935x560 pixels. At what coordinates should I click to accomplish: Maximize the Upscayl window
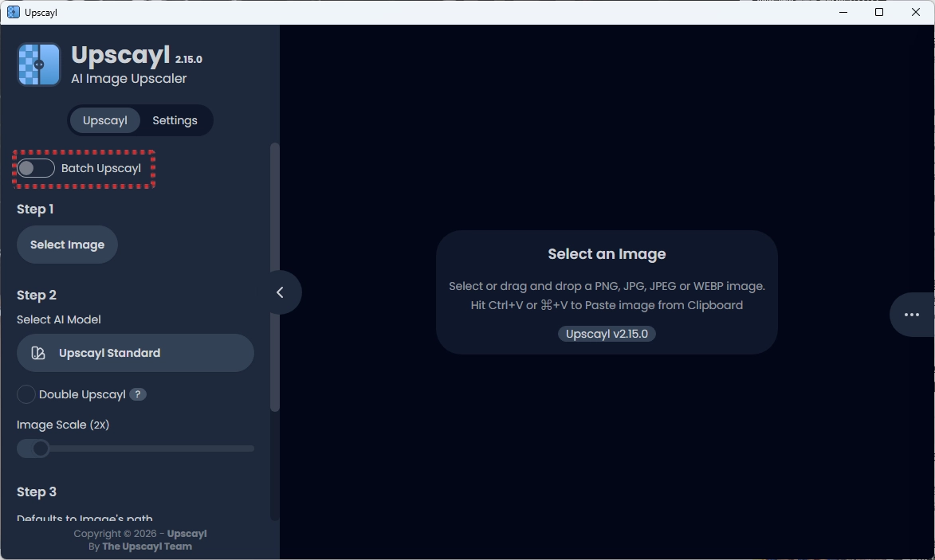pyautogui.click(x=879, y=12)
